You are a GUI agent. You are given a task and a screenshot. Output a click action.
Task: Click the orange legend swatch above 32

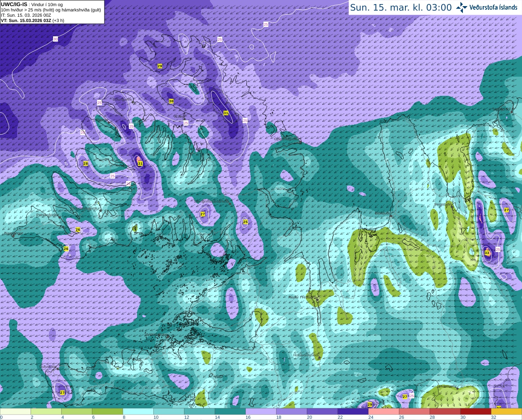point(507,411)
